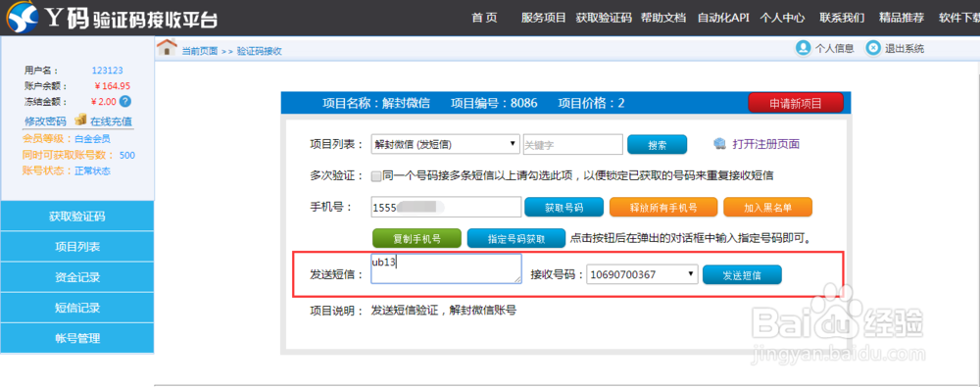980x387 pixels.
Task: Click the username value 123123
Action: click(107, 71)
